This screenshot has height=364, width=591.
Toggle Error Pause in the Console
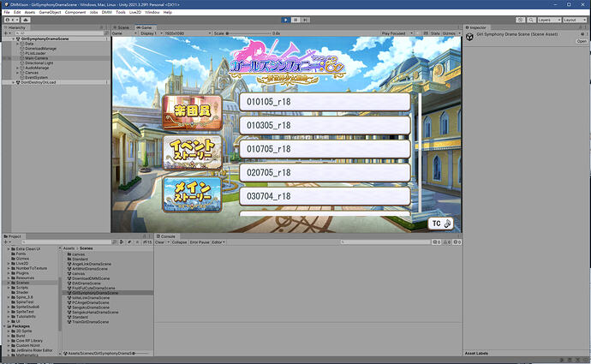[x=200, y=242]
